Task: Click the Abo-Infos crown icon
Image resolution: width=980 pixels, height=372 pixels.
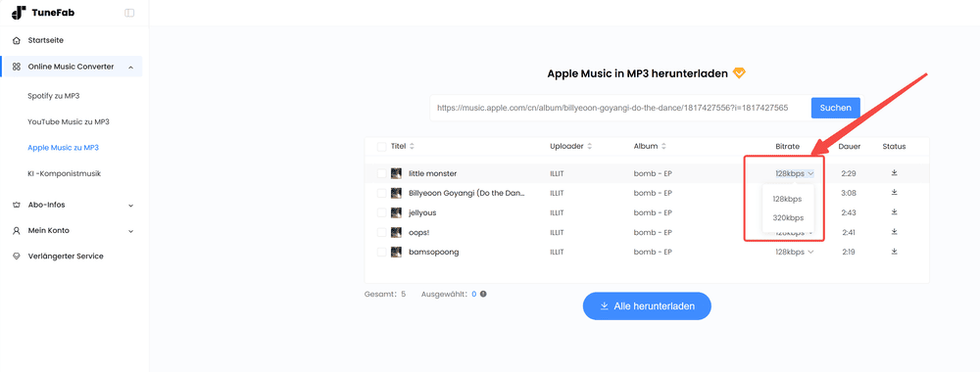Action: pos(17,205)
